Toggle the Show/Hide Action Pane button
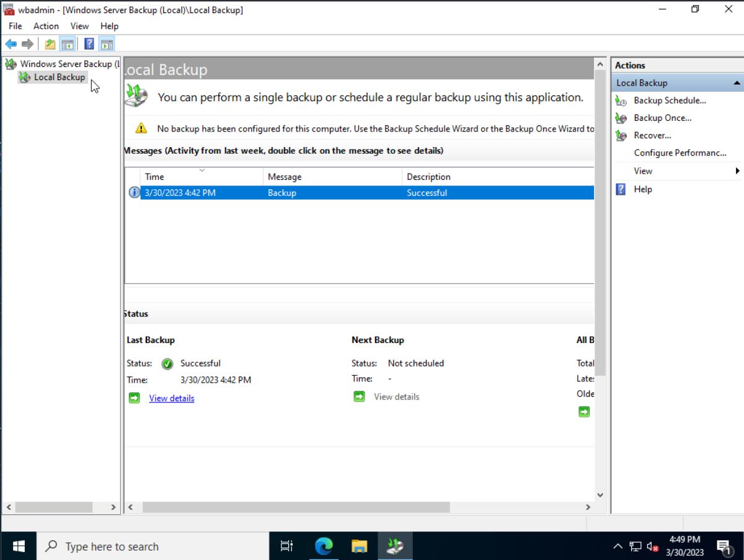This screenshot has width=744, height=560. [x=107, y=44]
